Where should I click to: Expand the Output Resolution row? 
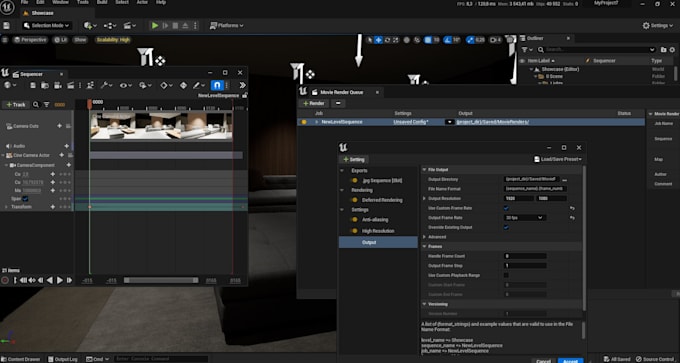[425, 199]
